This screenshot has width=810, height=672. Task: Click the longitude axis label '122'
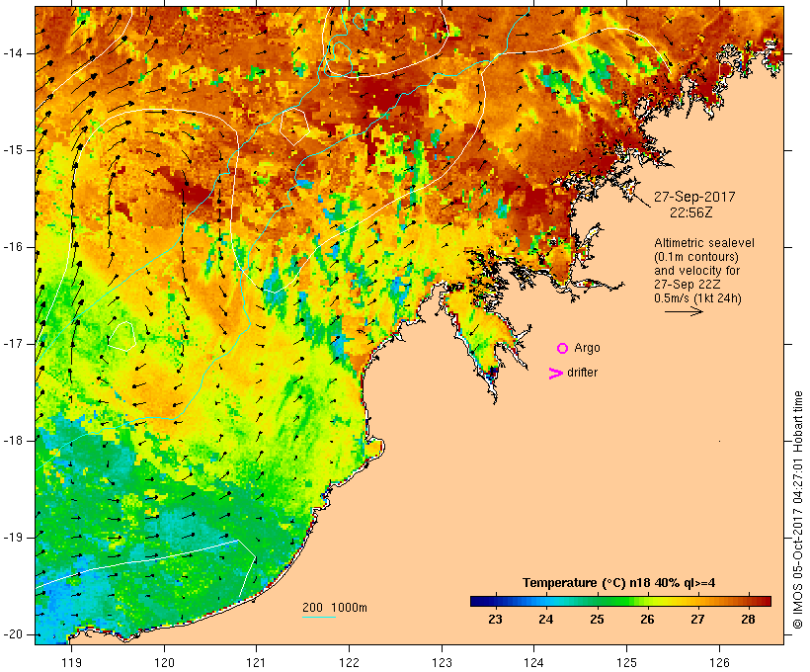click(350, 662)
